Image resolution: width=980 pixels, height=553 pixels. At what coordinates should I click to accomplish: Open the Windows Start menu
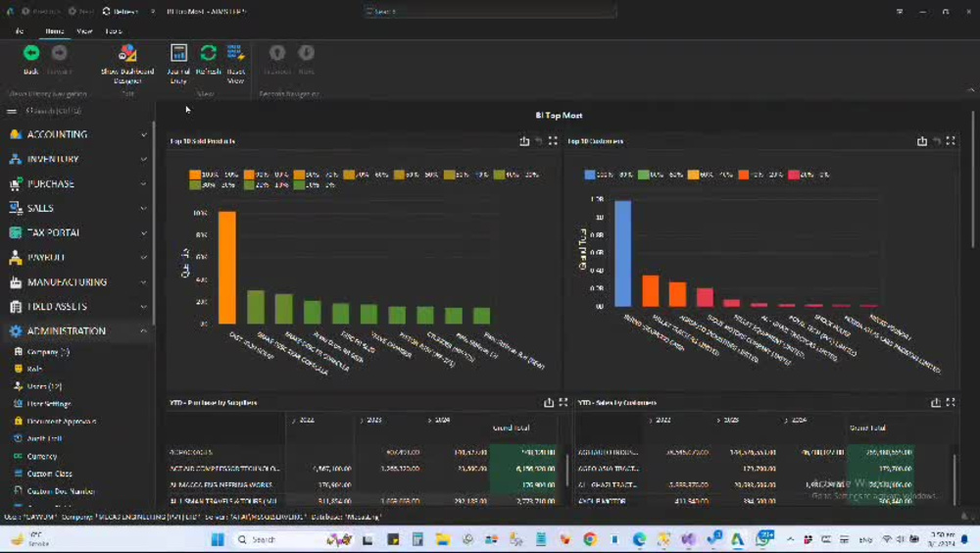(x=218, y=539)
